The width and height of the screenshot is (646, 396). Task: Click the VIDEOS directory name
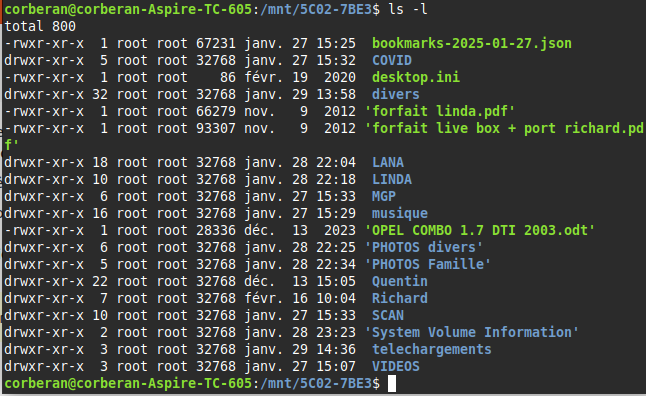(396, 366)
